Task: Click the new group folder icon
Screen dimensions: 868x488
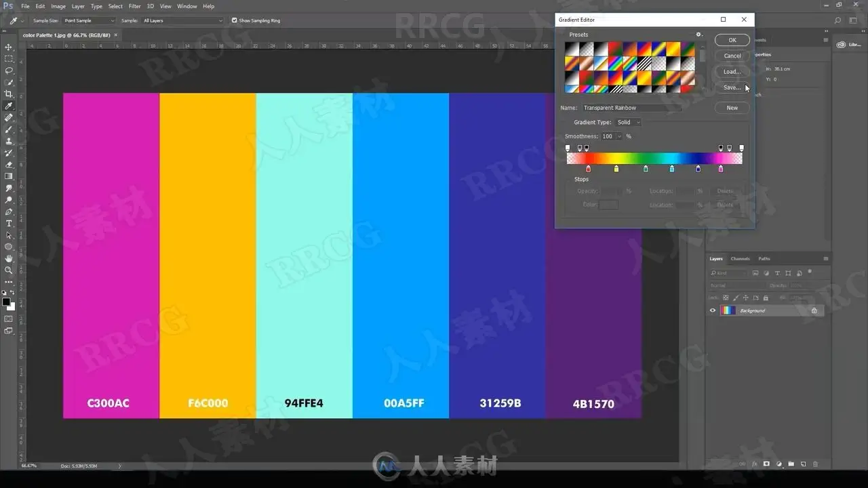Action: [x=791, y=464]
